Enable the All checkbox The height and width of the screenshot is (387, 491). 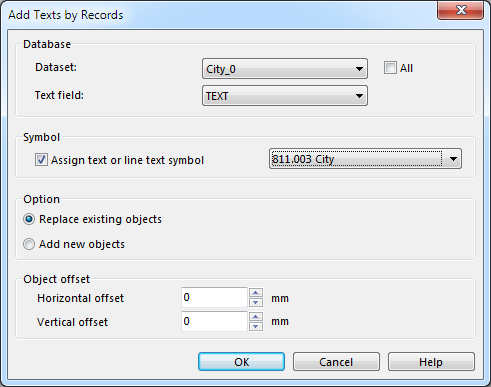click(390, 68)
